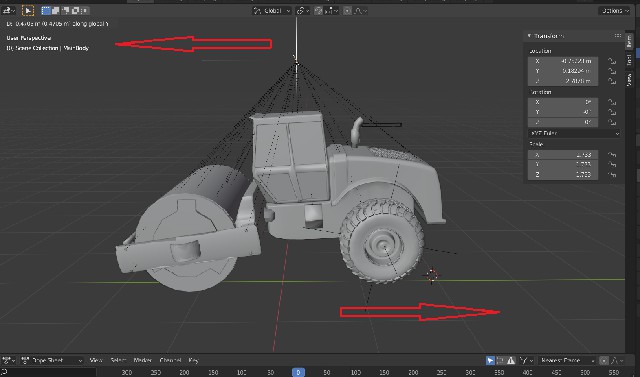Viewport: 640px width, 377px height.
Task: Toggle Only Show Selected in dope sheet
Action: 490,360
